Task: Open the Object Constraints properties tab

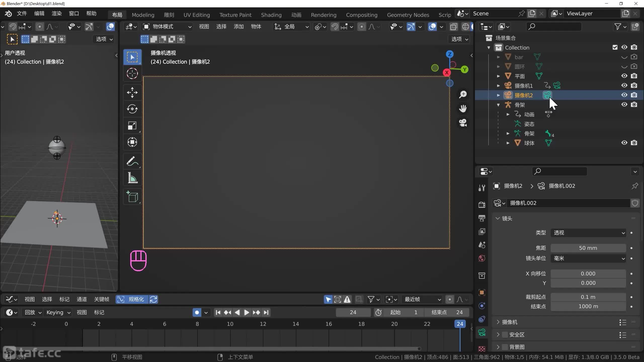Action: coord(482,319)
